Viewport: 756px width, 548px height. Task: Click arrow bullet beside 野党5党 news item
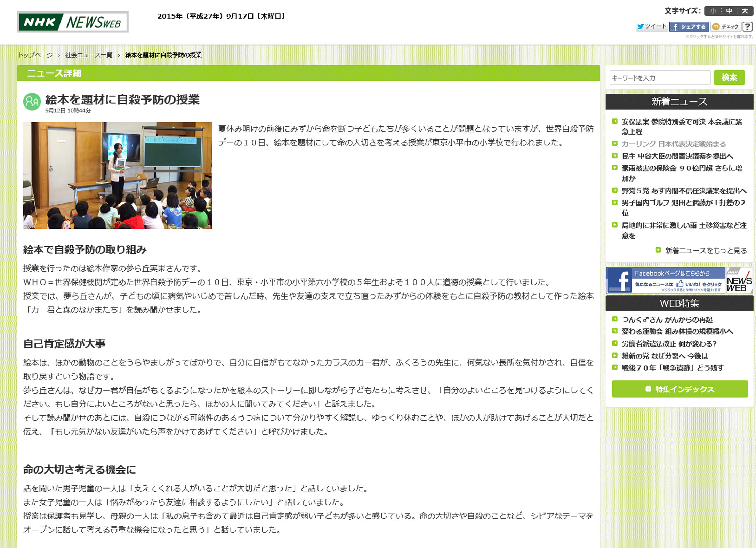614,190
